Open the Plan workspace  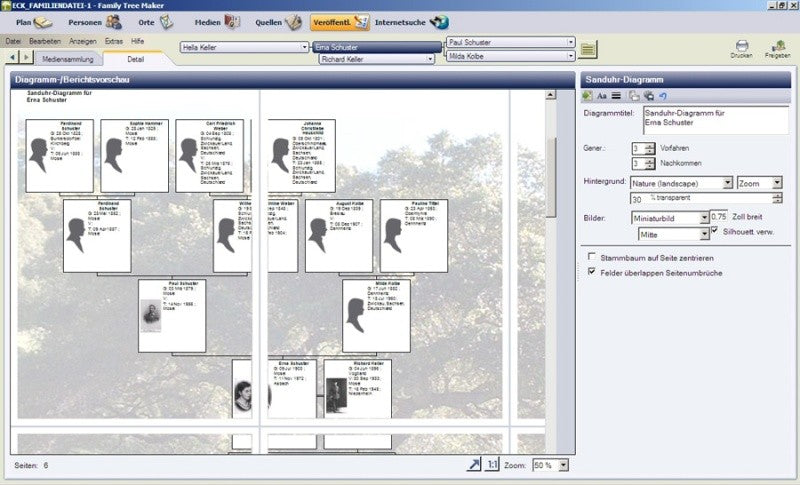[34, 22]
